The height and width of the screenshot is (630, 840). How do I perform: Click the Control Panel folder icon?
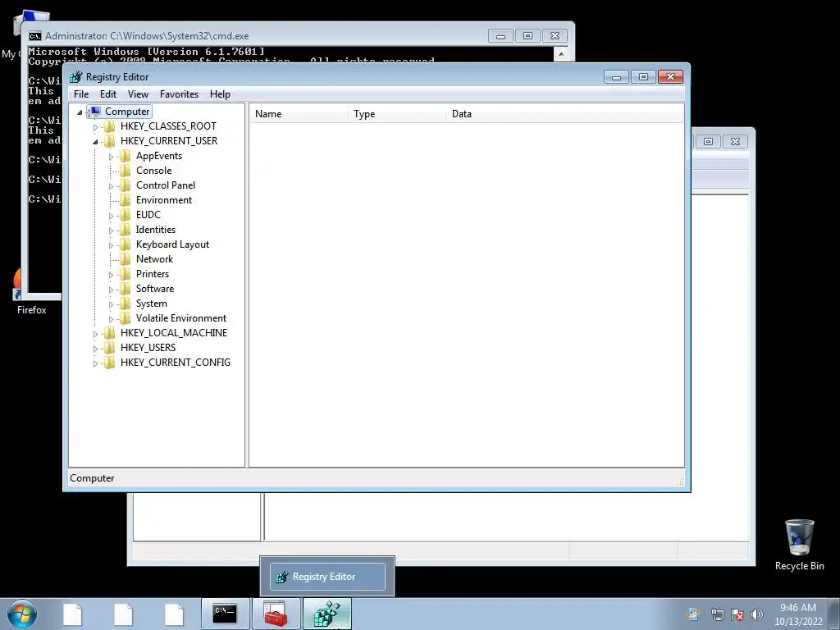[125, 185]
